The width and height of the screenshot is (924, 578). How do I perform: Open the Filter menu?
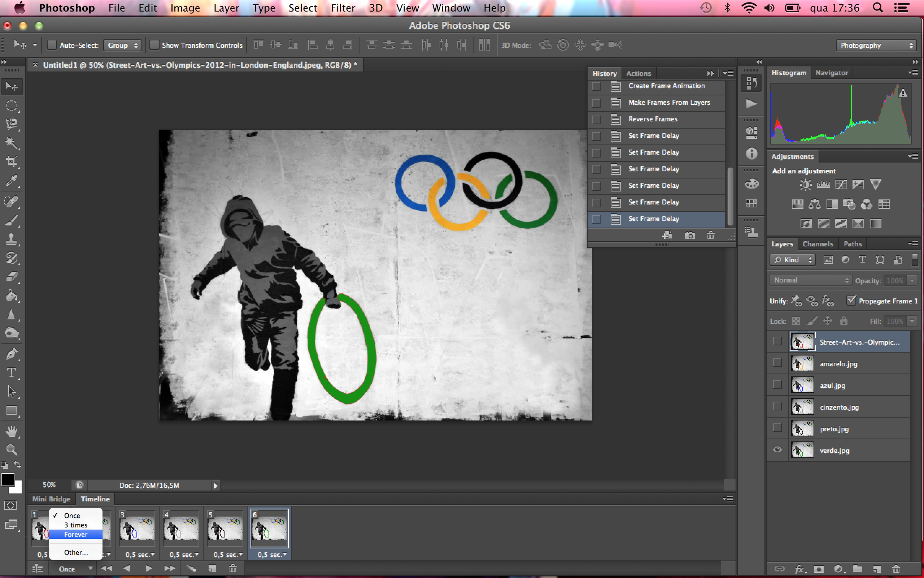(x=343, y=8)
